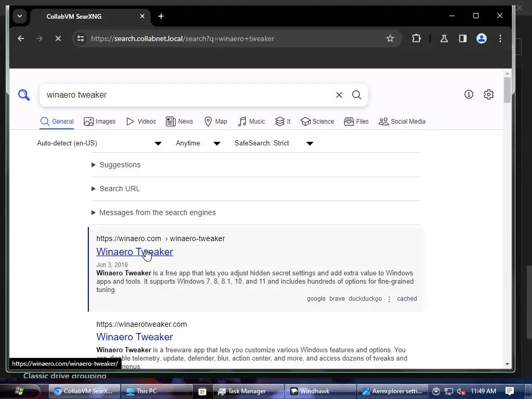532x399 pixels.
Task: Open the Auto-detect (en-US) language dropdown
Action: point(99,143)
